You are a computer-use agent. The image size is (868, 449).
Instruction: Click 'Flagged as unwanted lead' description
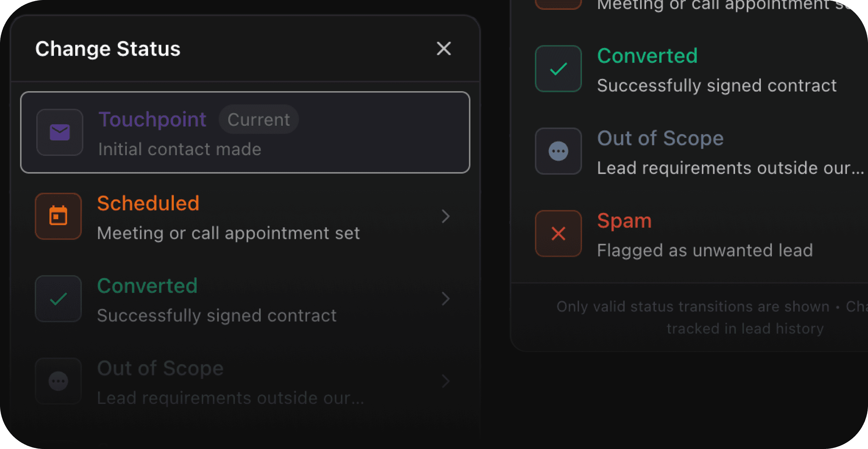point(705,250)
